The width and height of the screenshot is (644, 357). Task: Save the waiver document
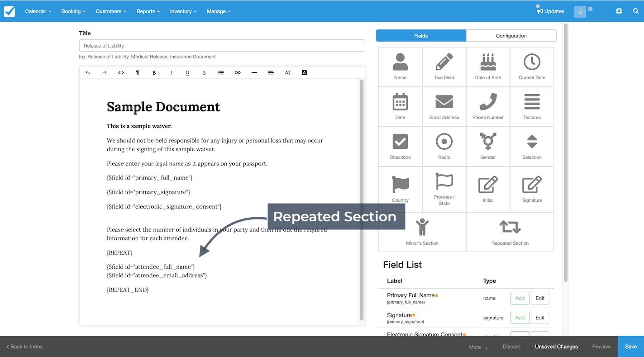point(631,347)
